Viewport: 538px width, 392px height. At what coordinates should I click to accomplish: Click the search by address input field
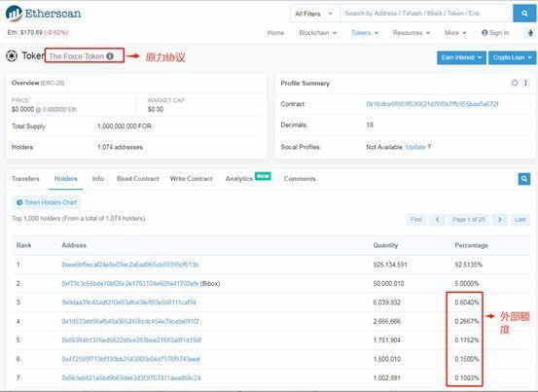(x=426, y=14)
